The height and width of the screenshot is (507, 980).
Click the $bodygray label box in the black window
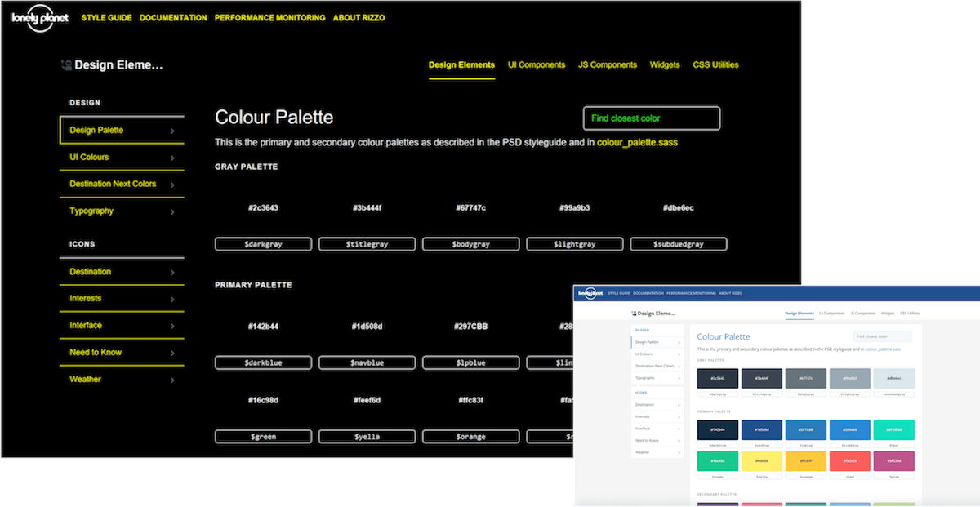470,244
